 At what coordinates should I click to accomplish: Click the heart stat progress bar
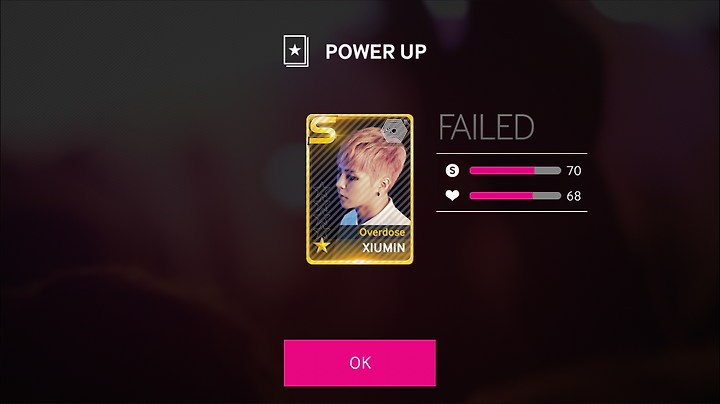tap(515, 196)
